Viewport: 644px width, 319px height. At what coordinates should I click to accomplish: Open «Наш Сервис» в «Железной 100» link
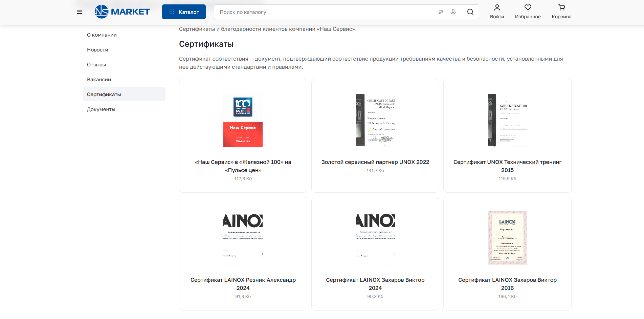click(x=243, y=166)
